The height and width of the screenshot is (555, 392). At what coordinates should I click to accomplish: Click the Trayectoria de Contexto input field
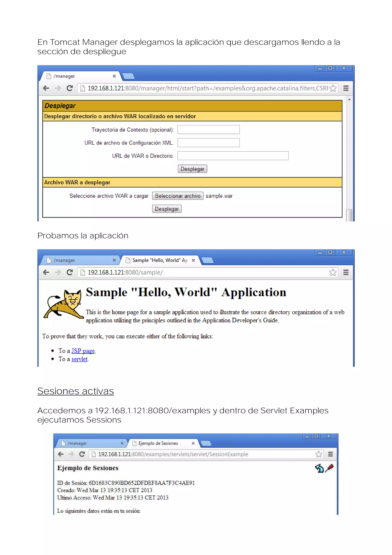pos(209,130)
